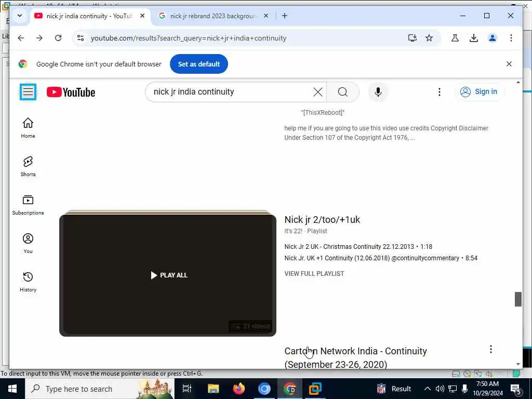Install app icon in the address bar
This screenshot has width=532, height=399.
pyautogui.click(x=412, y=38)
